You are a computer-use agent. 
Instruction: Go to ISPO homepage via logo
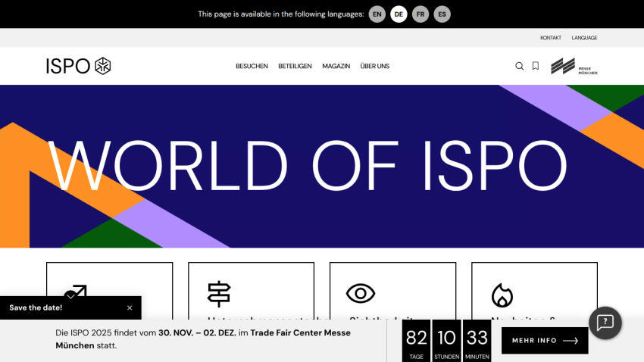79,66
